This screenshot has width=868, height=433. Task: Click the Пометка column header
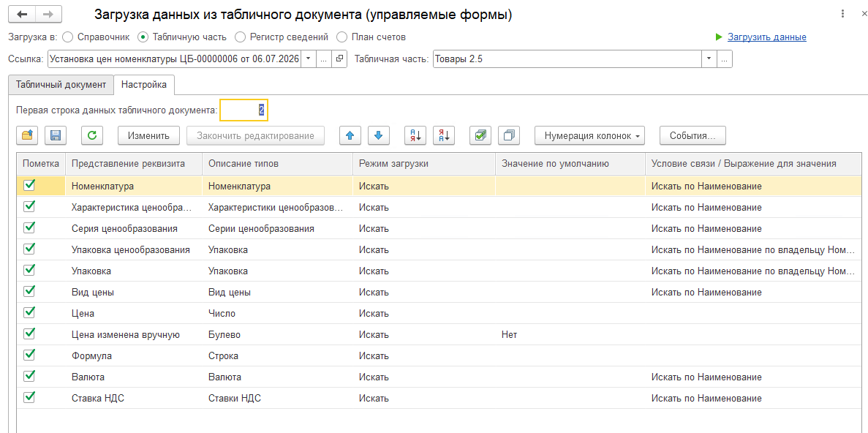pyautogui.click(x=42, y=163)
